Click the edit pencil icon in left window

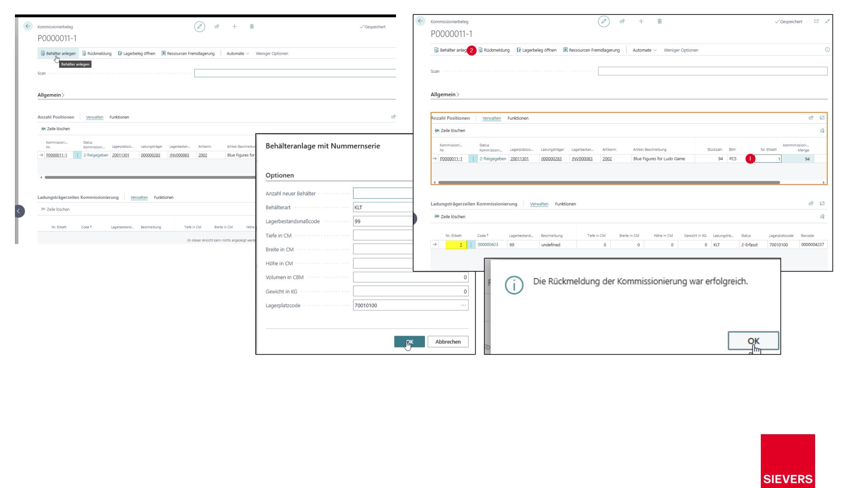pos(199,27)
